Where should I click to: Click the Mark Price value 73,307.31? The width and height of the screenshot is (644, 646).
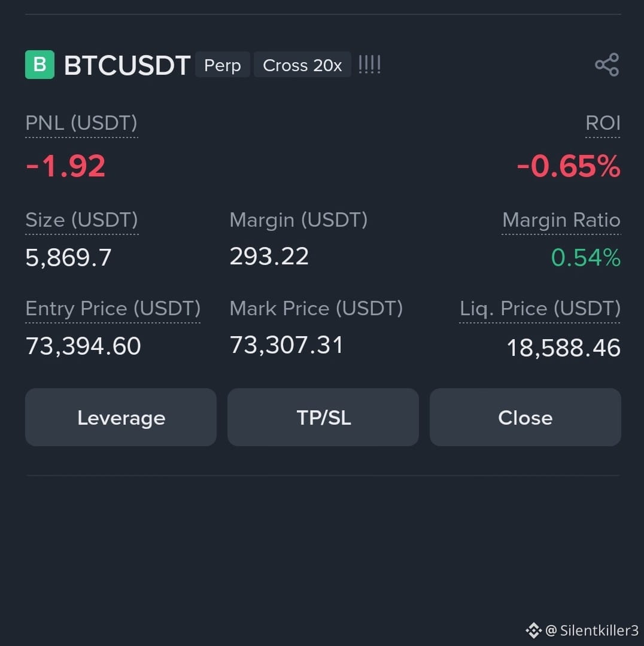(x=286, y=345)
